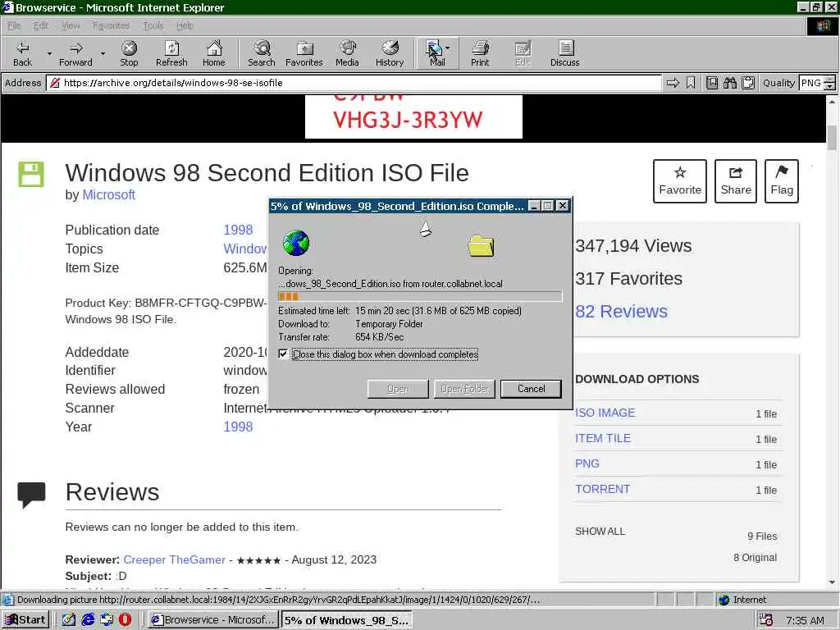Click the binoculars find icon
Screen dimensions: 840x630
point(730,83)
